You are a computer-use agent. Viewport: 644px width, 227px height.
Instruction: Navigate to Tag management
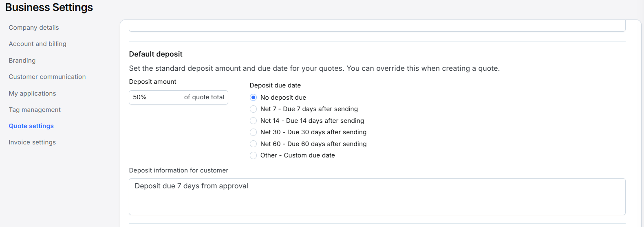click(35, 110)
